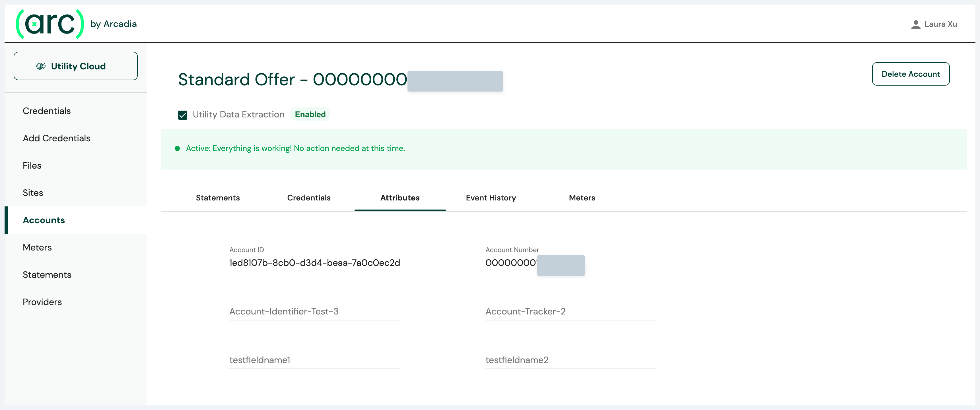980x410 pixels.
Task: Click the Enabled status badge
Action: point(310,114)
